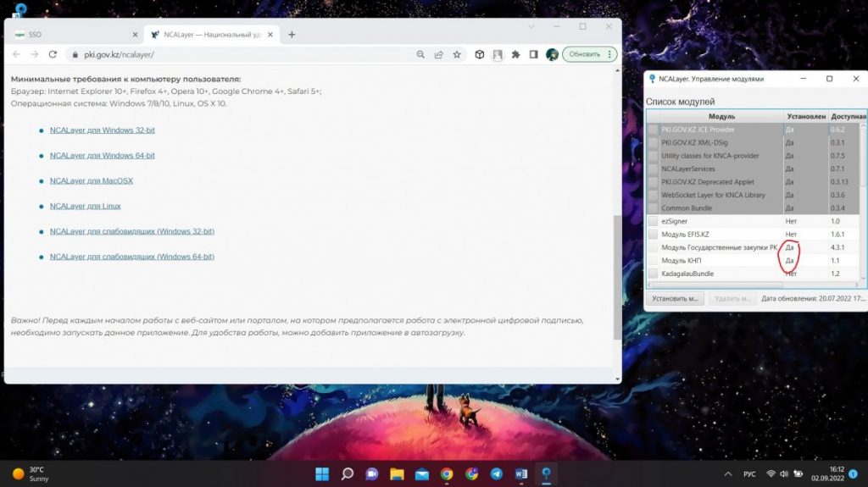Click the Обновить update button
This screenshot has width=868, height=487.
585,54
